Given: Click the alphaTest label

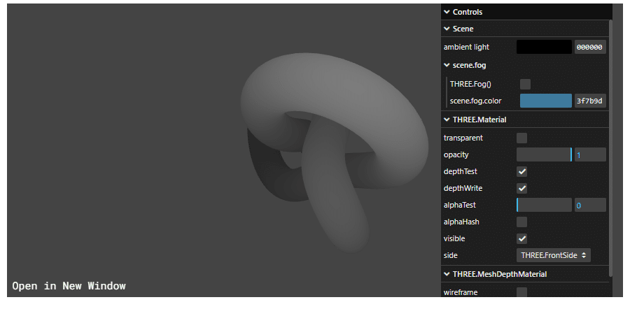Looking at the screenshot, I should tap(460, 205).
